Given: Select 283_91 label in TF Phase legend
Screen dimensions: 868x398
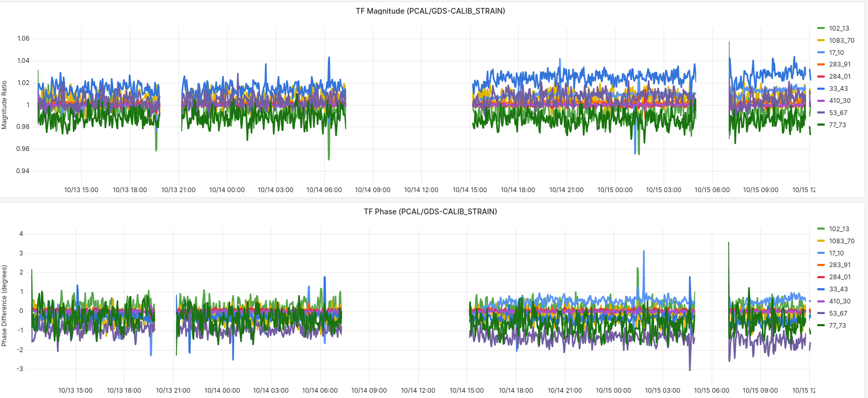Looking at the screenshot, I should click(x=839, y=265).
